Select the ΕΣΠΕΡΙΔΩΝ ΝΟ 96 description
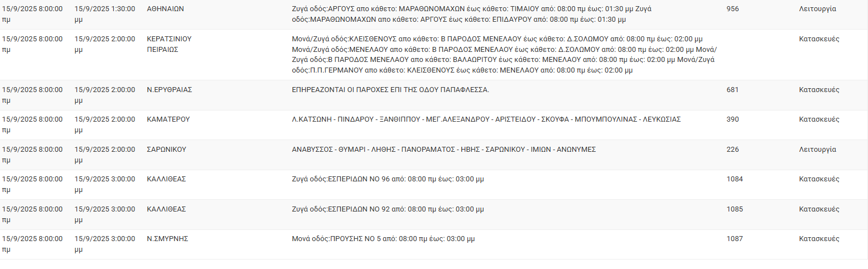The width and height of the screenshot is (868, 269). coord(388,179)
